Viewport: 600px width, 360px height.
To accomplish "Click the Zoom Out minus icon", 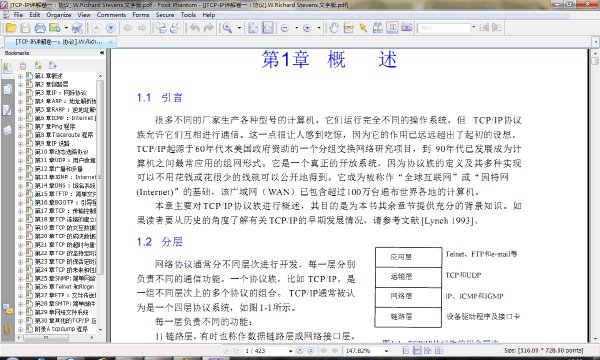I will pyautogui.click(x=285, y=28).
